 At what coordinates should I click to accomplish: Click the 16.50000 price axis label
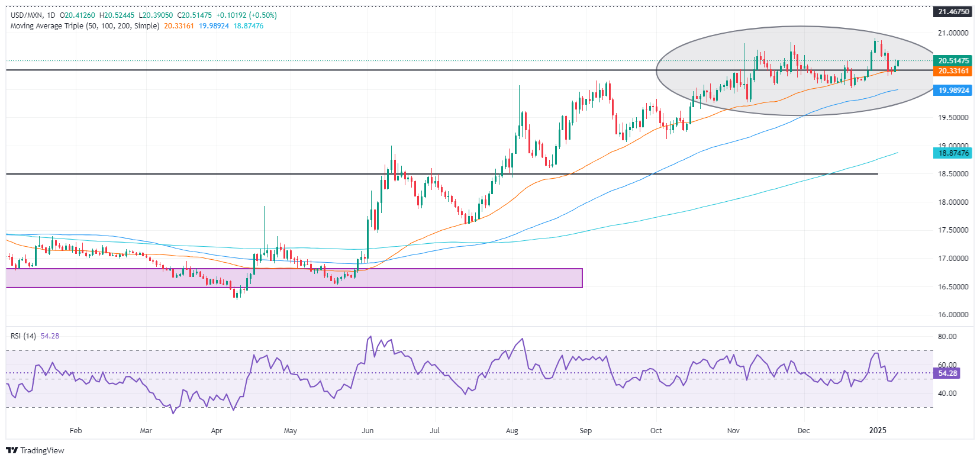[953, 287]
